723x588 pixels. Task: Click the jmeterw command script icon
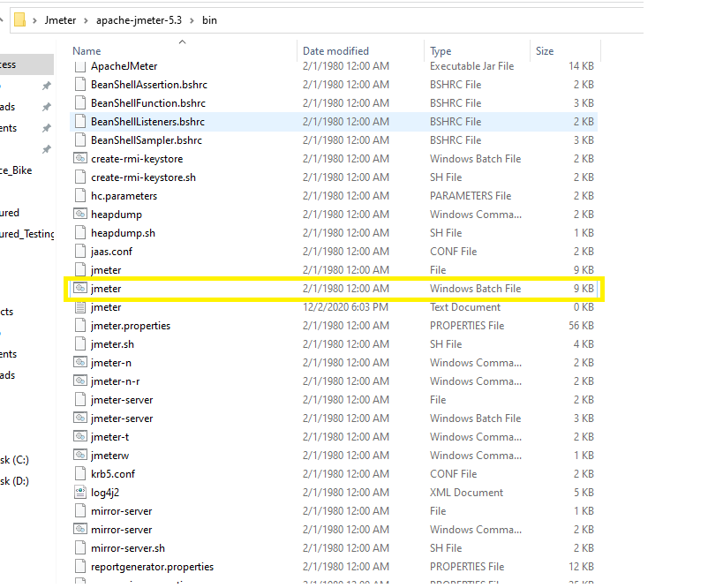coord(80,456)
